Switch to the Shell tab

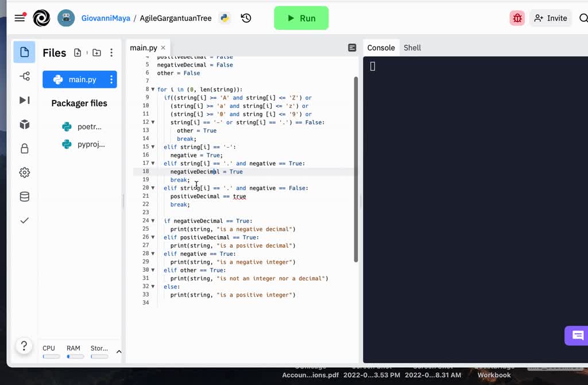(x=412, y=48)
